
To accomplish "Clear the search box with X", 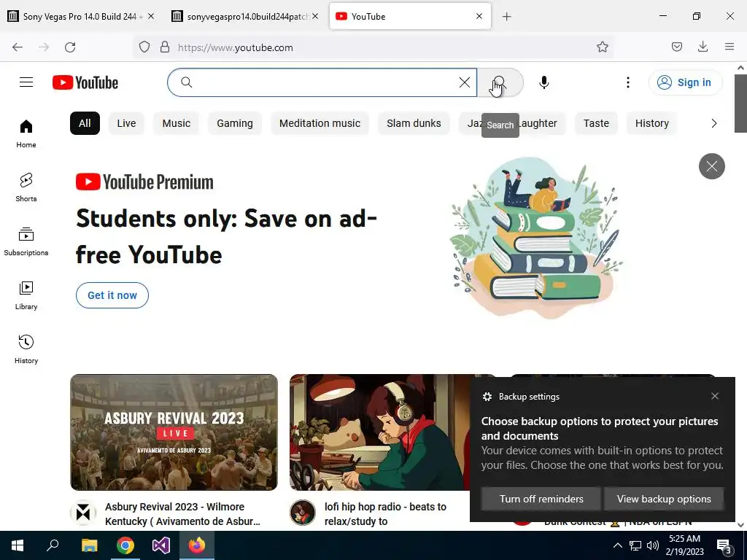I will 465,82.
